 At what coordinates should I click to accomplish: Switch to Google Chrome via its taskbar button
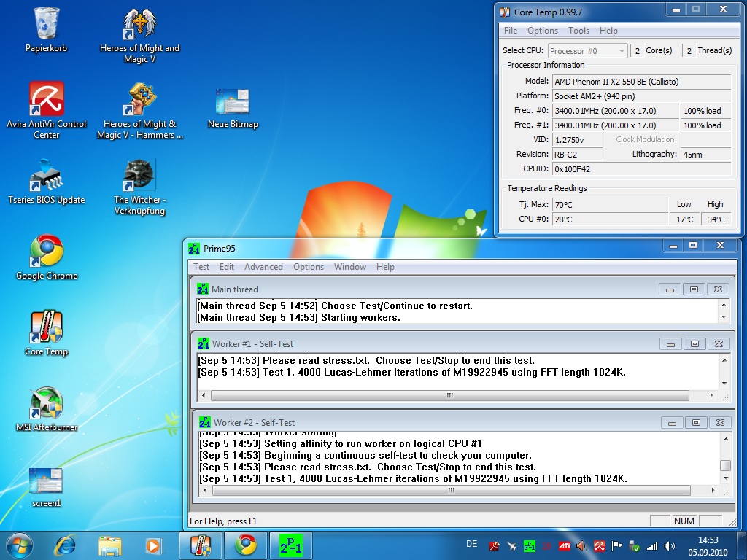pos(245,545)
